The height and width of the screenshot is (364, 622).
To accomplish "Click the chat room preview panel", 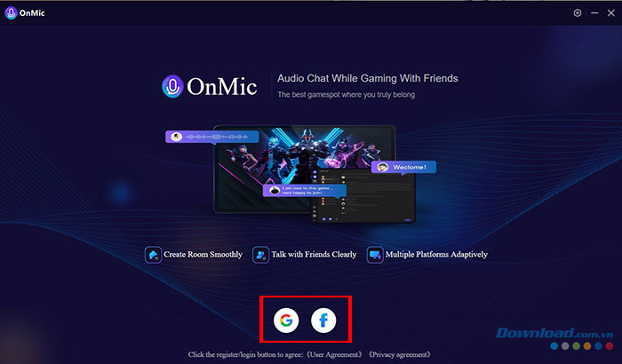I will 363,194.
